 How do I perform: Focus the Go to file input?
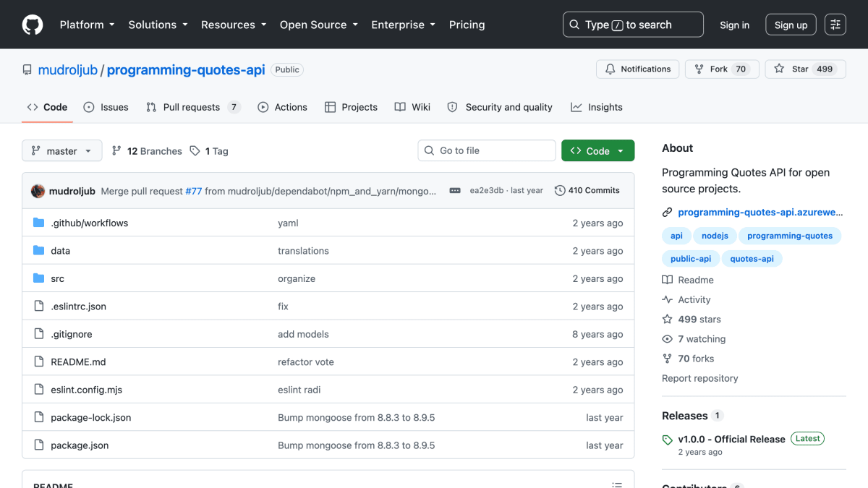tap(487, 150)
